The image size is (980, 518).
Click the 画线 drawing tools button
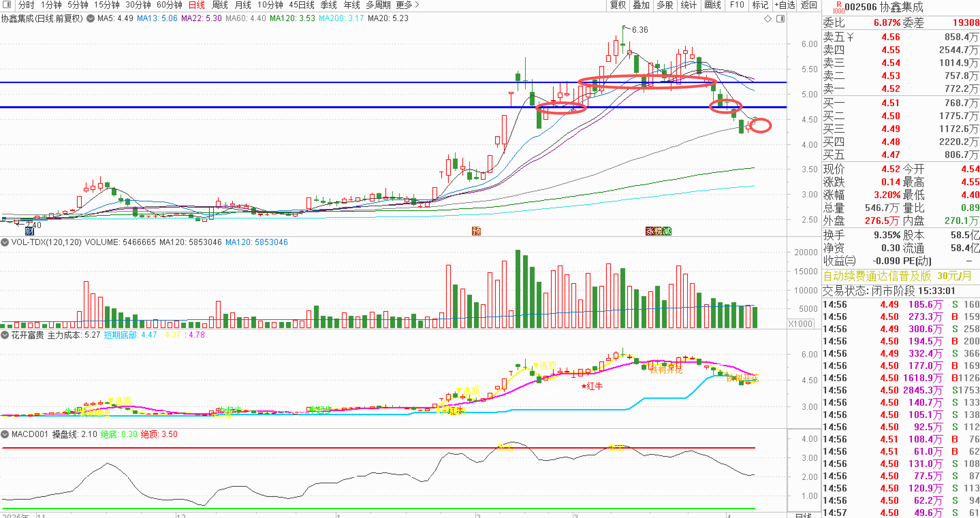coord(713,5)
